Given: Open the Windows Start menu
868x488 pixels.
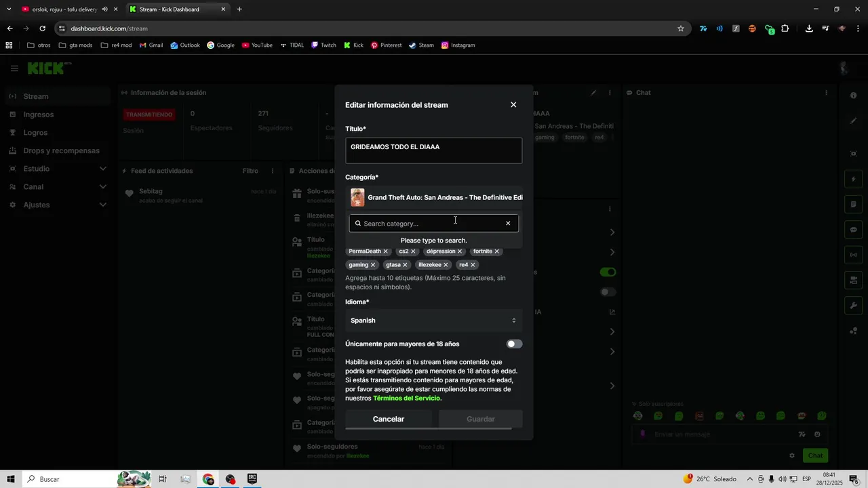Looking at the screenshot, I should (x=11, y=479).
